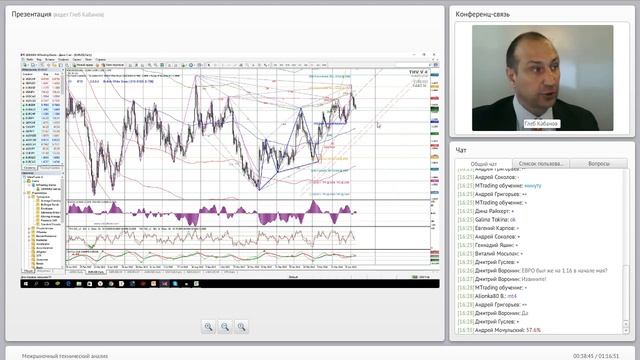
Task: Click the 00:38:45 / 01:16:51 timer
Action: (x=596, y=356)
